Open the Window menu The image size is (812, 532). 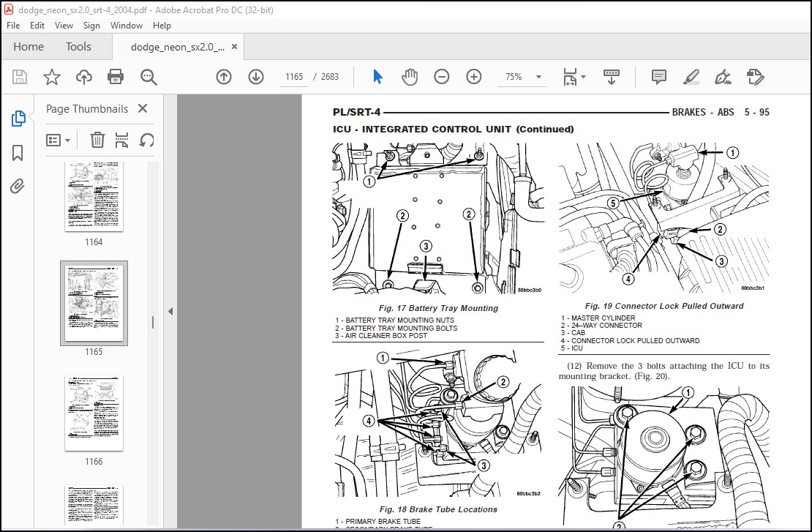(x=127, y=26)
